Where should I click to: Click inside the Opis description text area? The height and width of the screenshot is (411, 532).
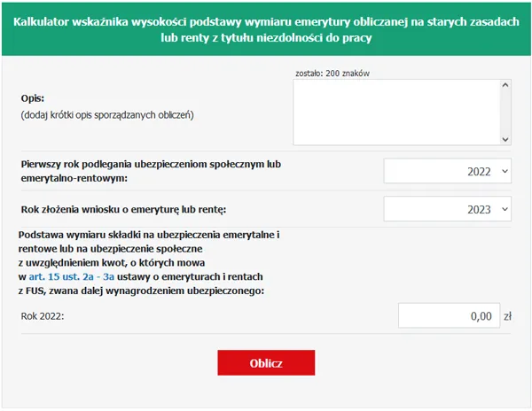click(396, 112)
